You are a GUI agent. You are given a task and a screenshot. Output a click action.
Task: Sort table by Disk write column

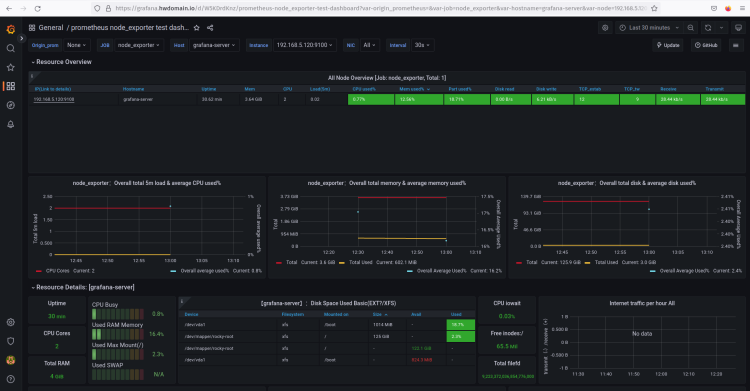pyautogui.click(x=546, y=89)
